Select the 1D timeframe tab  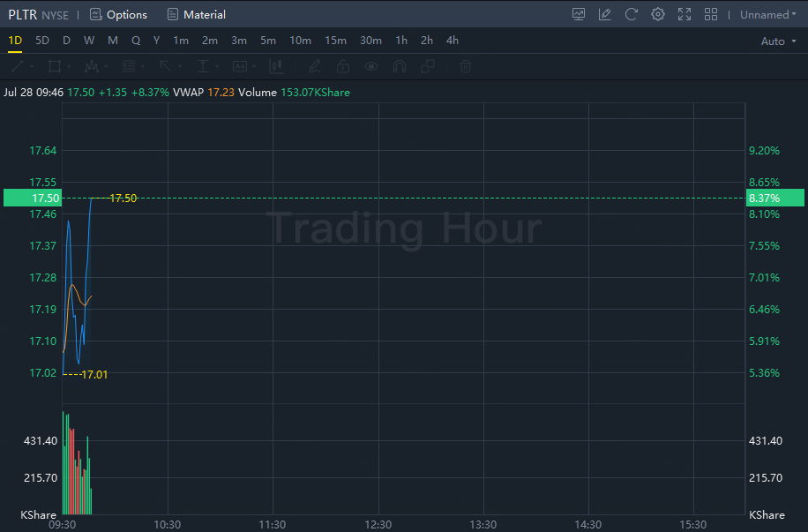point(15,41)
